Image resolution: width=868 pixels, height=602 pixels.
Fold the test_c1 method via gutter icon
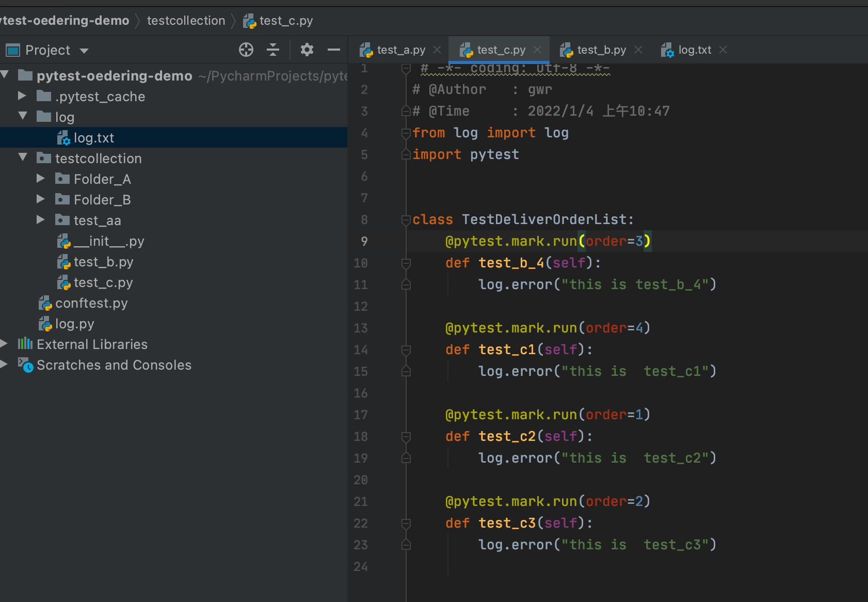point(406,350)
